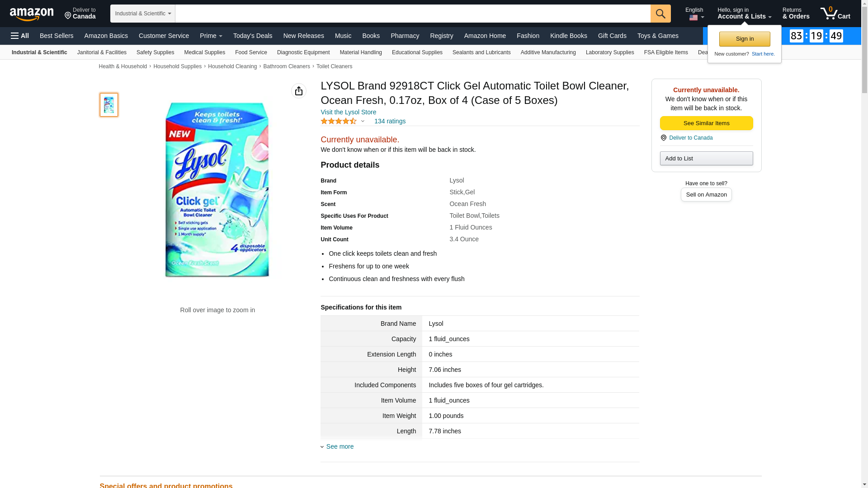Select Safety Supplies category tab
The image size is (868, 488).
pos(155,52)
